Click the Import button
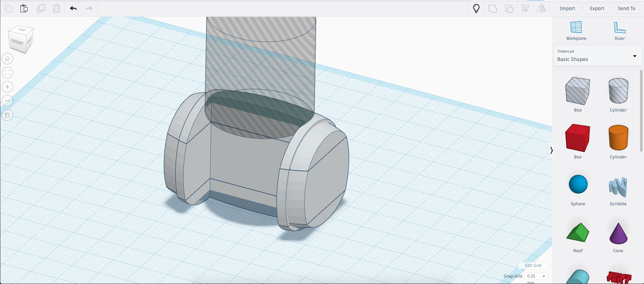Screen dimensions: 644x284 (x=567, y=8)
